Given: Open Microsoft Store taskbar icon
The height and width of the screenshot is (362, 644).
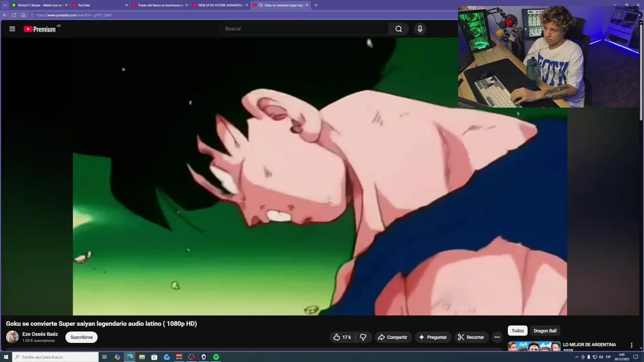Looking at the screenshot, I should [154, 357].
